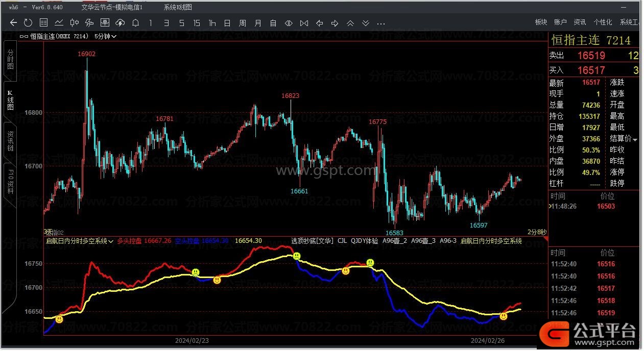Open the alert bell icon

[135, 22]
